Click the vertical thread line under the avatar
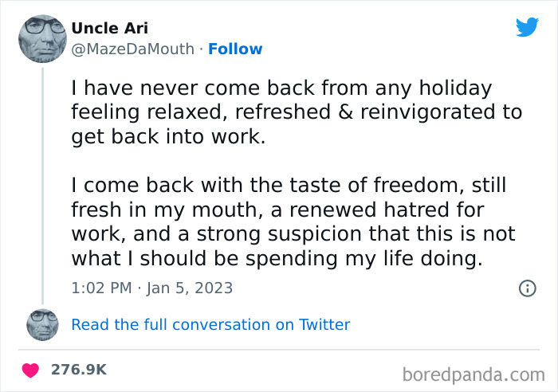Image resolution: width=558 pixels, height=392 pixels. pyautogui.click(x=41, y=183)
